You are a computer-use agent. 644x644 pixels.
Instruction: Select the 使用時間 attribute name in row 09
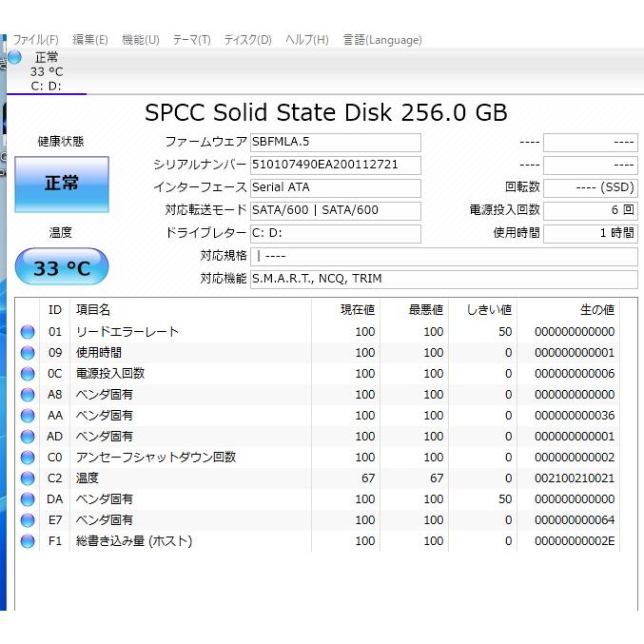pyautogui.click(x=99, y=353)
